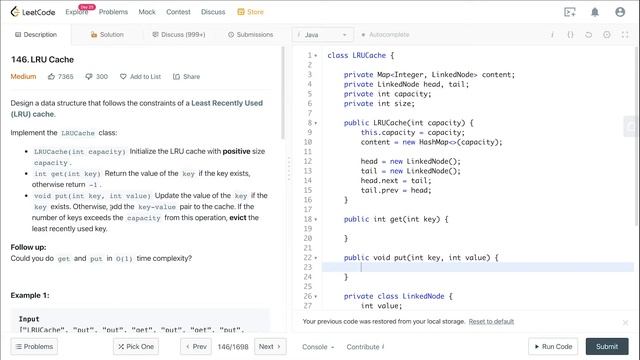640x360 pixels.
Task: Open the Java language dropdown
Action: pyautogui.click(x=322, y=35)
